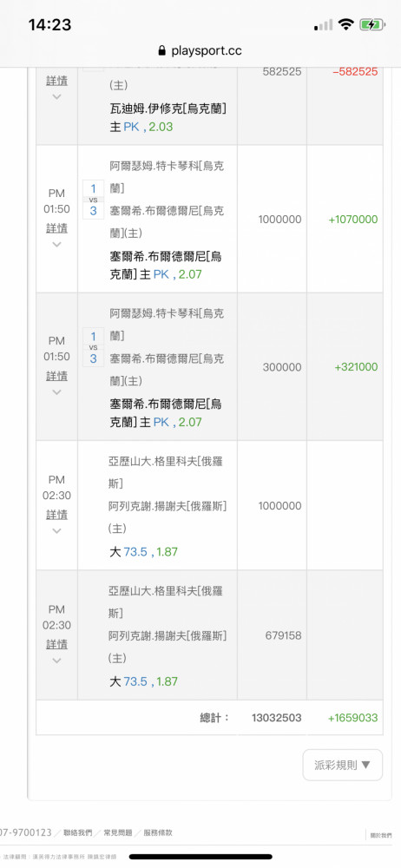Tap the battery charging icon
Screen dimensions: 401x868
coord(372,24)
